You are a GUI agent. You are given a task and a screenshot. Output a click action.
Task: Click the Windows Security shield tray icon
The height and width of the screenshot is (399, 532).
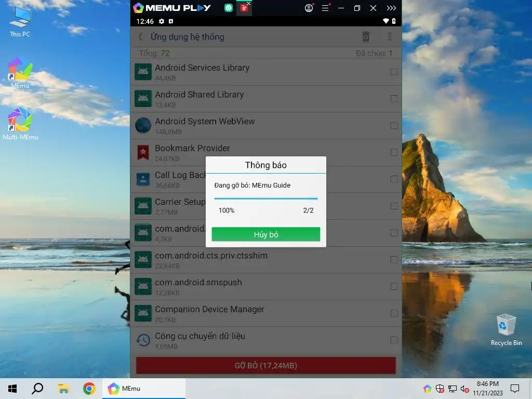[440, 389]
